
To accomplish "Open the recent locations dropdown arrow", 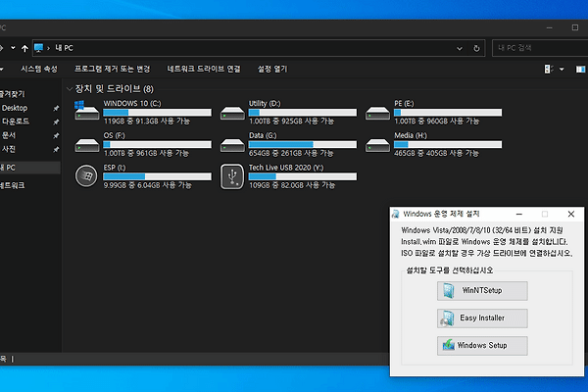I will (x=13, y=48).
